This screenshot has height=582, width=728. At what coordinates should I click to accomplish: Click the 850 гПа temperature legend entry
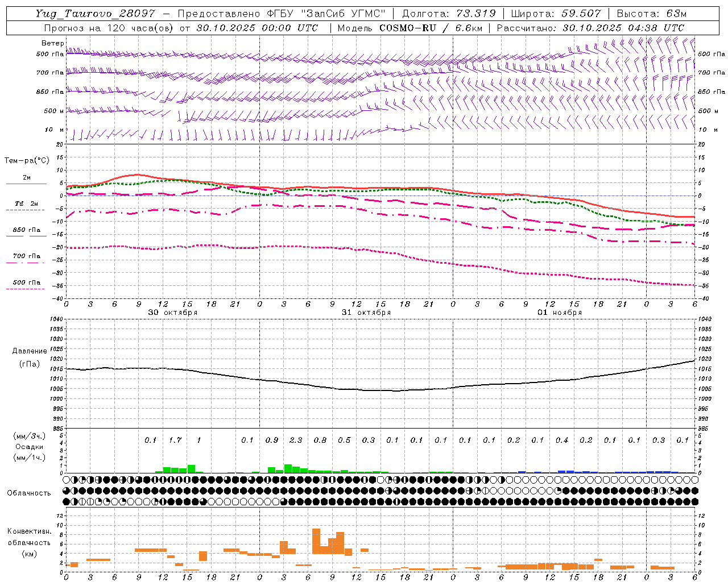[27, 230]
